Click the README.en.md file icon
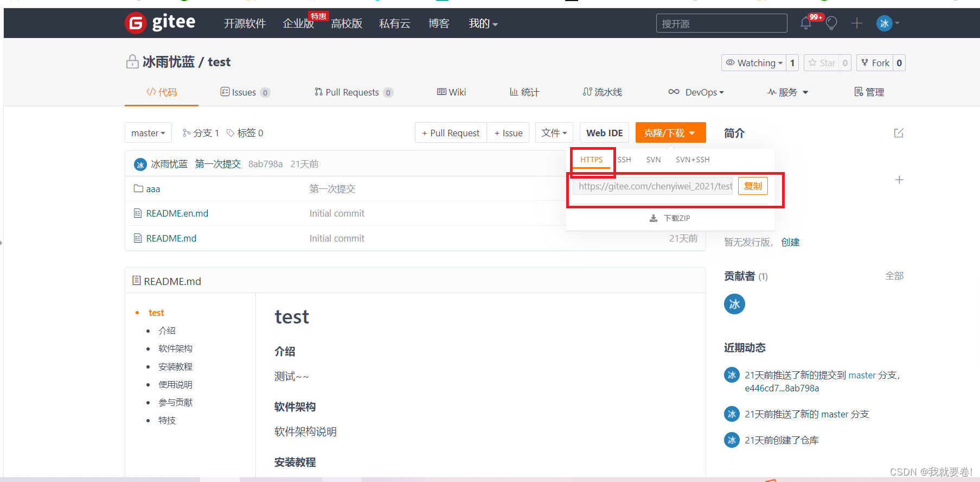Screen dimensions: 980x482 (x=138, y=213)
